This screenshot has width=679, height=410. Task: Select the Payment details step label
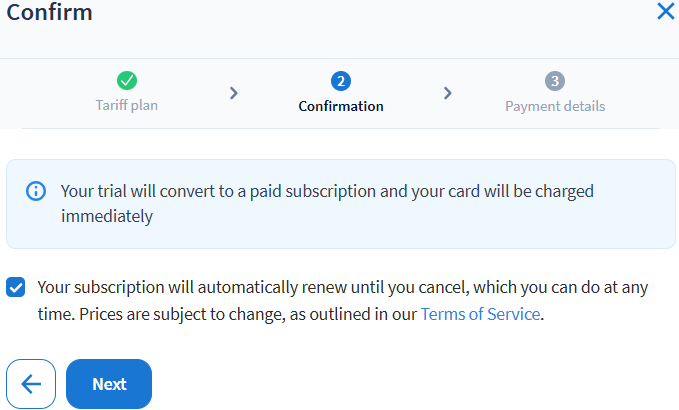click(x=555, y=106)
